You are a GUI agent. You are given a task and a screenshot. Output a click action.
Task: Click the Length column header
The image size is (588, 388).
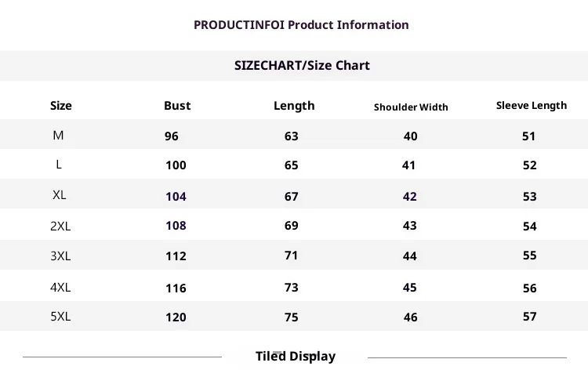pyautogui.click(x=294, y=106)
